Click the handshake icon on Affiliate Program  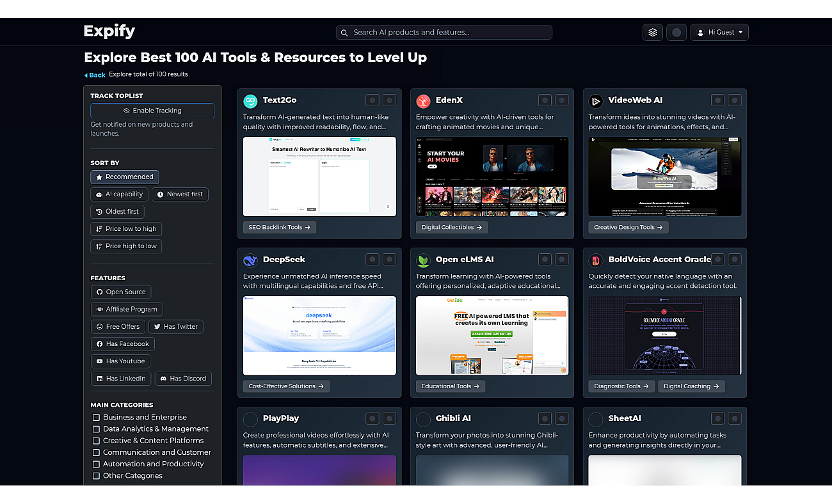pyautogui.click(x=99, y=310)
